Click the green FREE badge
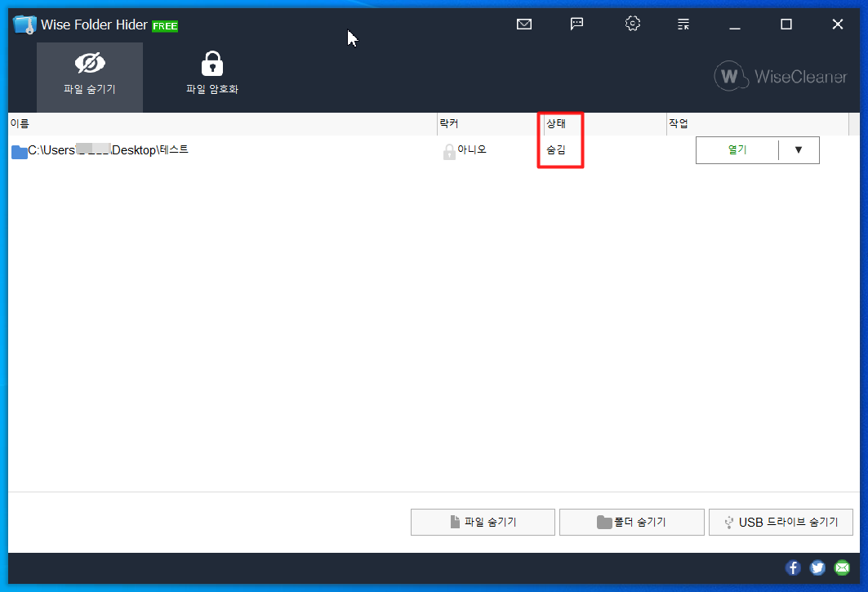868x592 pixels. [x=165, y=26]
